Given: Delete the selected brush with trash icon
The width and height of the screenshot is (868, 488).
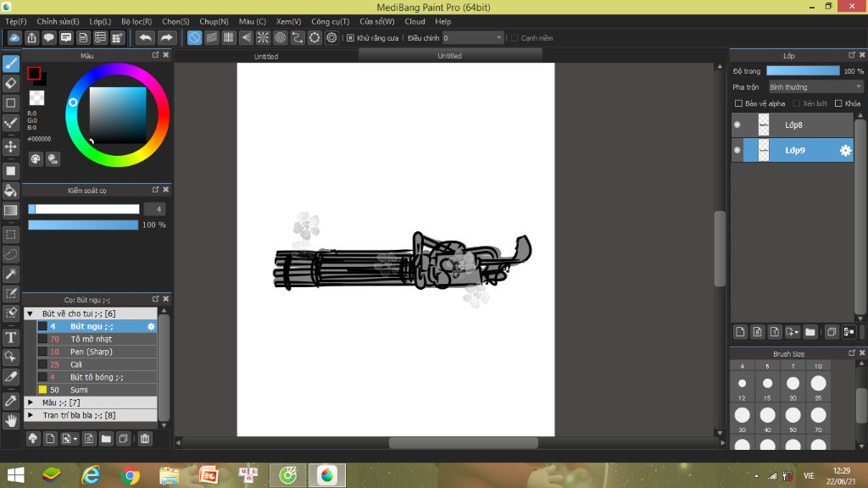Looking at the screenshot, I should [144, 439].
